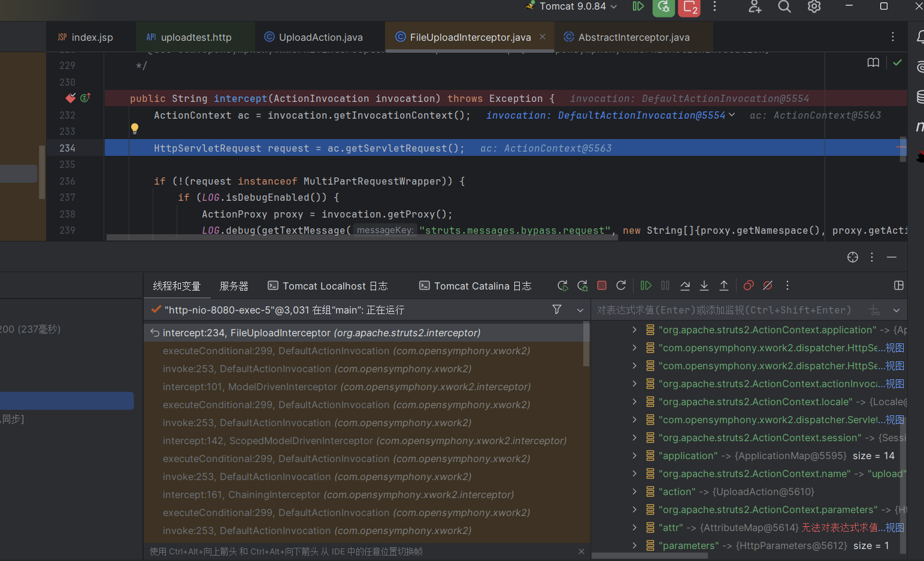Expand "org.apache.struts2.ActionContext.application" variable

pos(634,330)
